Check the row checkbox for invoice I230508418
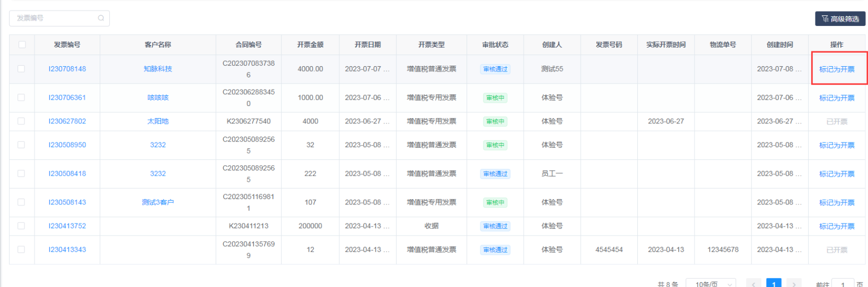 [21, 173]
